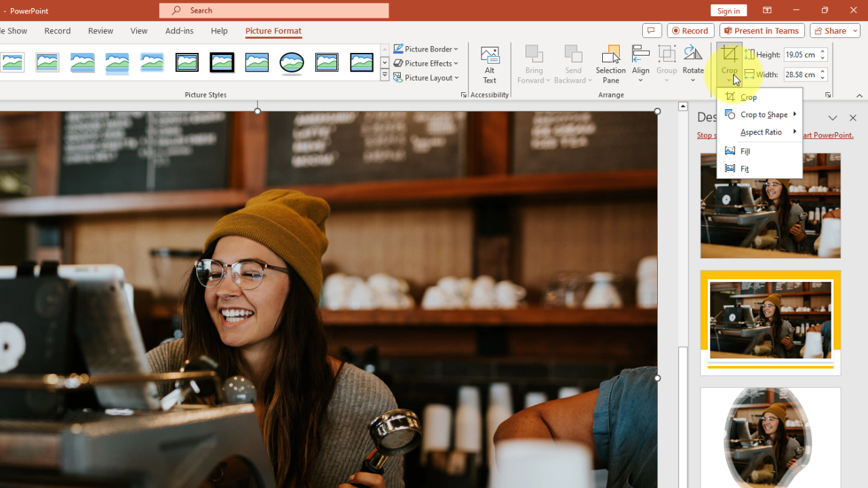The height and width of the screenshot is (488, 868).
Task: Click Present in Teams button
Action: click(x=762, y=30)
